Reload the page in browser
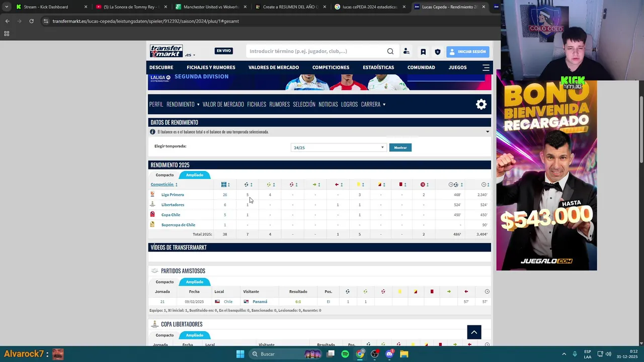644x362 pixels. [31, 21]
